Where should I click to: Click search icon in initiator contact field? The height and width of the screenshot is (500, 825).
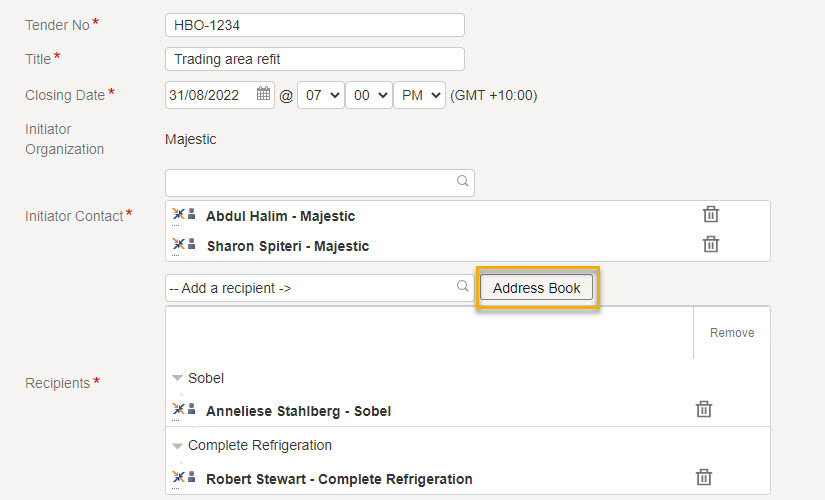tap(462, 182)
